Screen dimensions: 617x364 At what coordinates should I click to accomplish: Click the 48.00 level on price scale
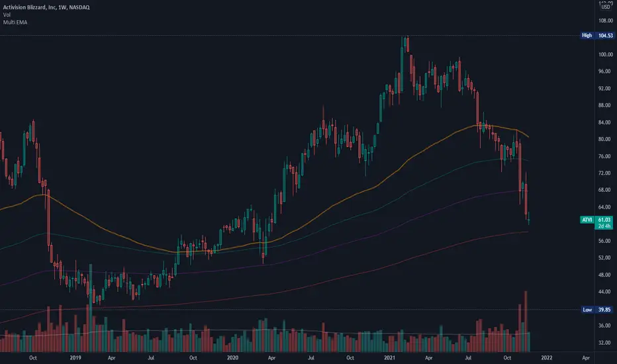pyautogui.click(x=604, y=275)
